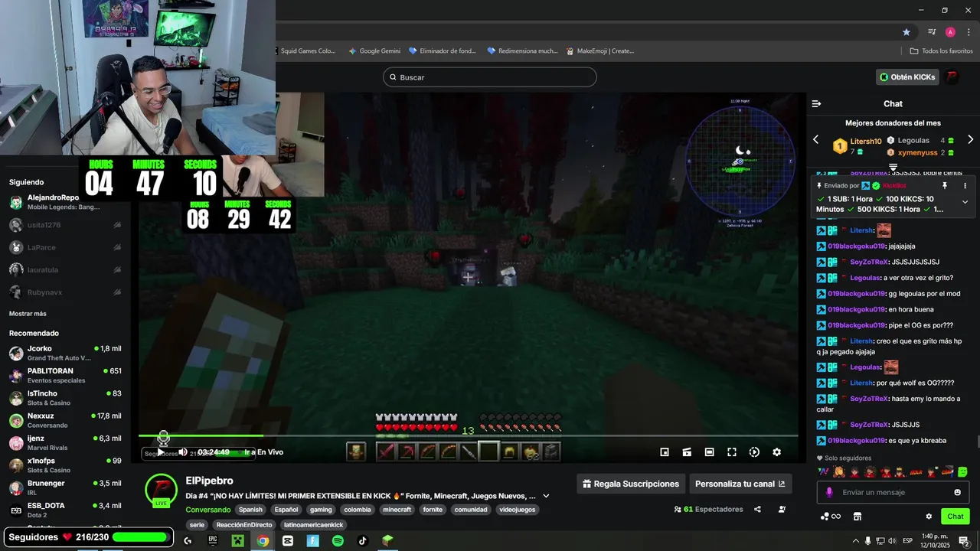The height and width of the screenshot is (551, 980).
Task: Select the minecraft tag
Action: coord(397,510)
